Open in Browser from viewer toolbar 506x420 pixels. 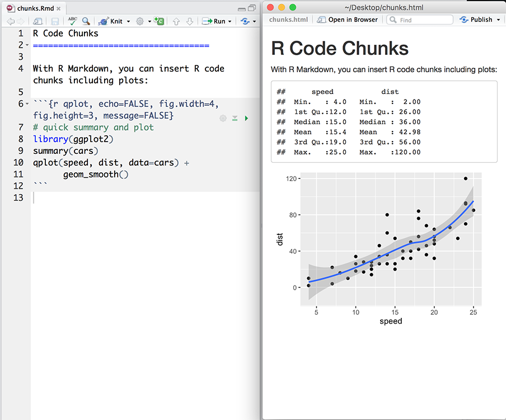[347, 20]
